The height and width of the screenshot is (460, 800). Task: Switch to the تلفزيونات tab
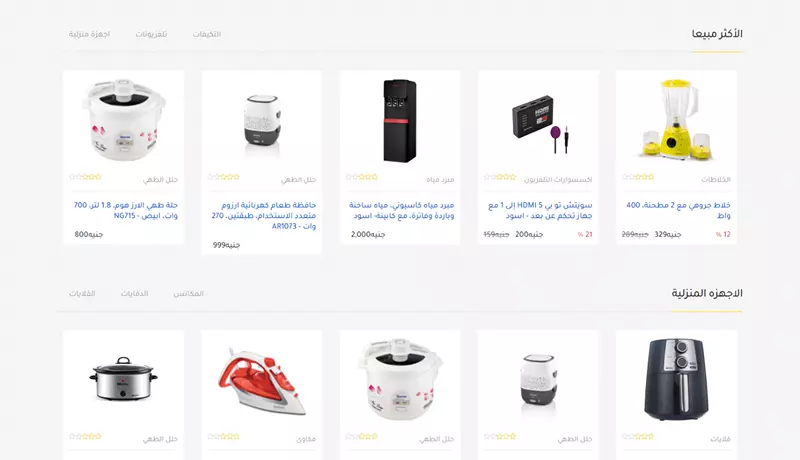click(151, 34)
